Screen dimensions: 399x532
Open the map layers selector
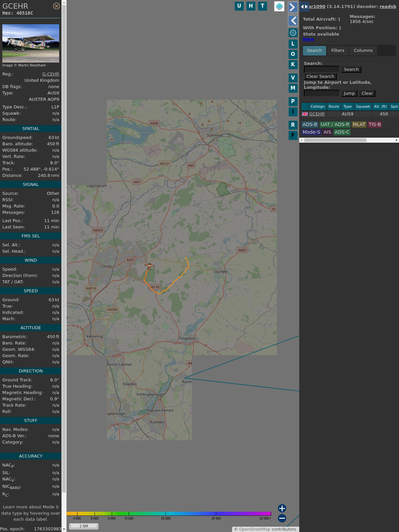(x=279, y=6)
